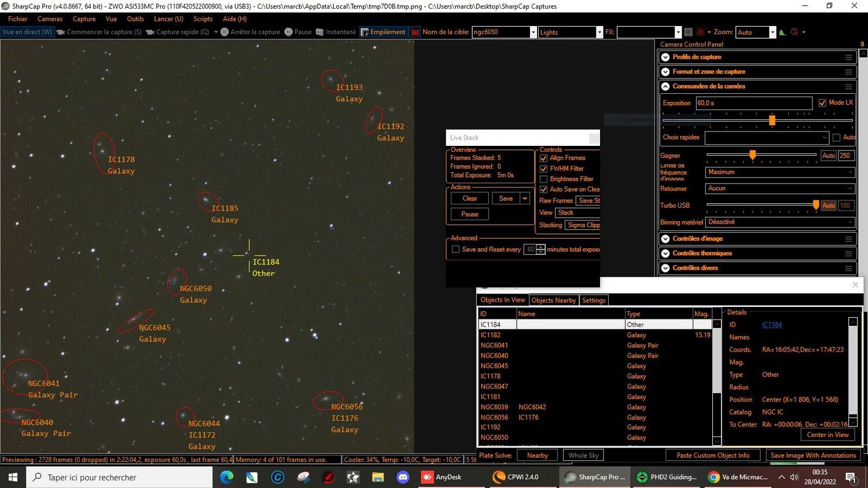
Task: Click the histogram icon next to Zoom
Action: [783, 32]
